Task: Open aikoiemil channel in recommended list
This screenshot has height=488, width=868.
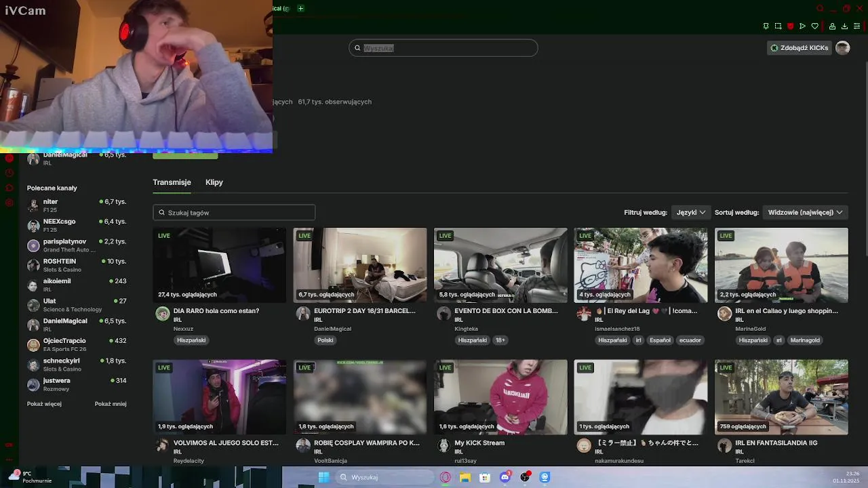Action: 77,285
